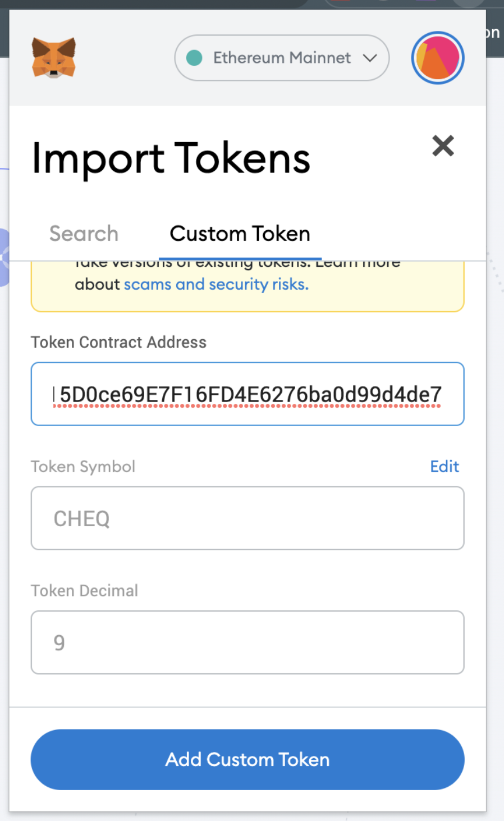Click the Token Contract Address label
The height and width of the screenshot is (821, 504).
click(x=118, y=342)
